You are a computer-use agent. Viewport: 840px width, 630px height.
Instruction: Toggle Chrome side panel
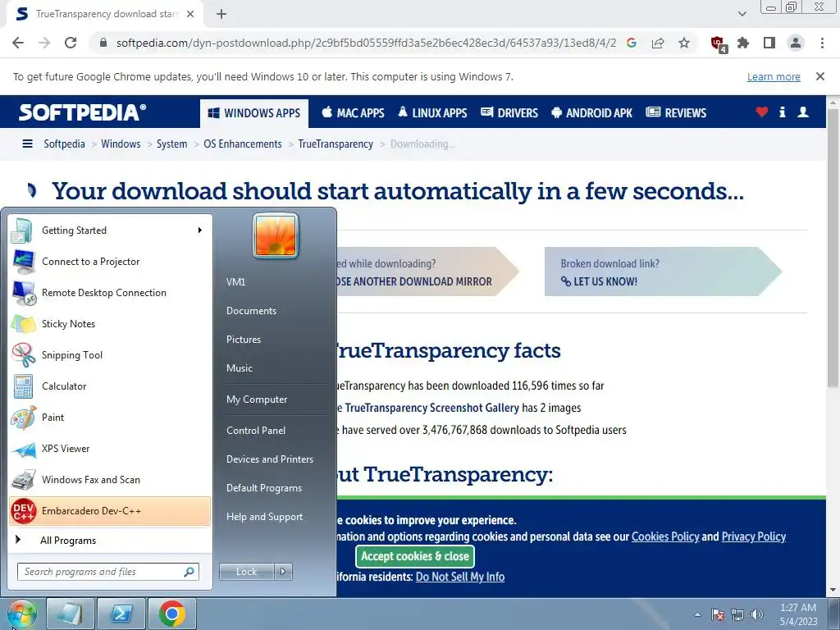pyautogui.click(x=769, y=43)
